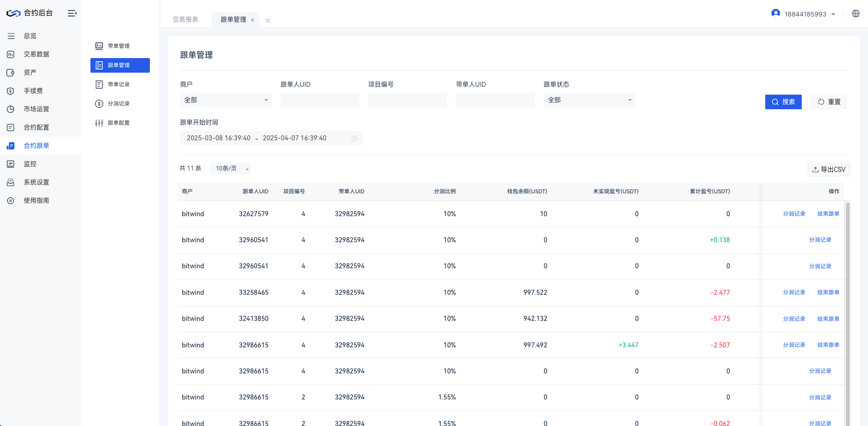Click the 合约配置 icon

pos(11,128)
